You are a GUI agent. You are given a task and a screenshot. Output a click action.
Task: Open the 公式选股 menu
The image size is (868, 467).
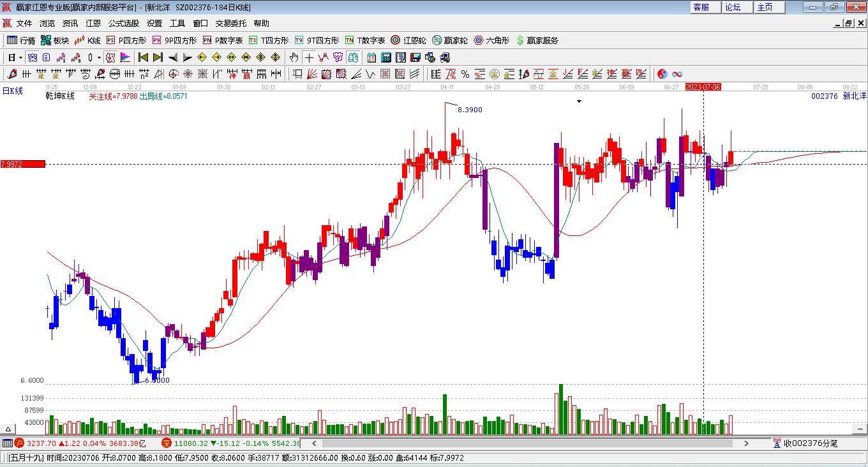(x=124, y=24)
